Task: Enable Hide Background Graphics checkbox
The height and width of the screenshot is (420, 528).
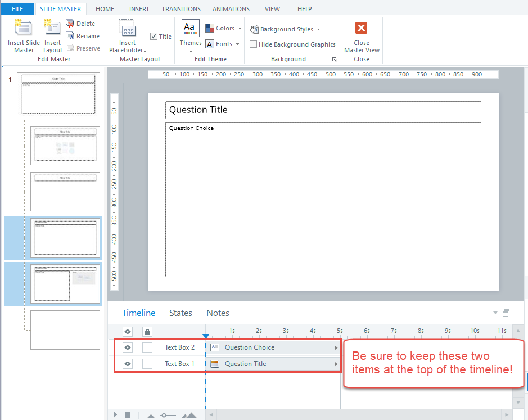Action: point(254,44)
